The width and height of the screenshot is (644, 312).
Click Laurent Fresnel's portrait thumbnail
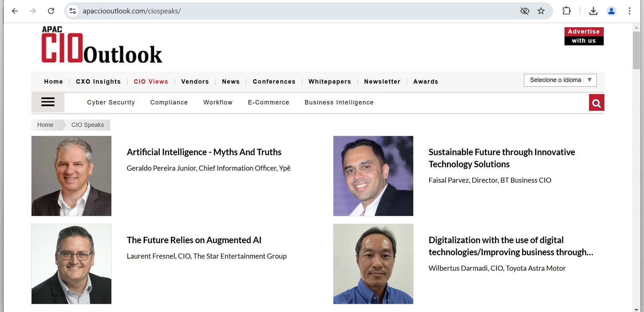pyautogui.click(x=71, y=264)
